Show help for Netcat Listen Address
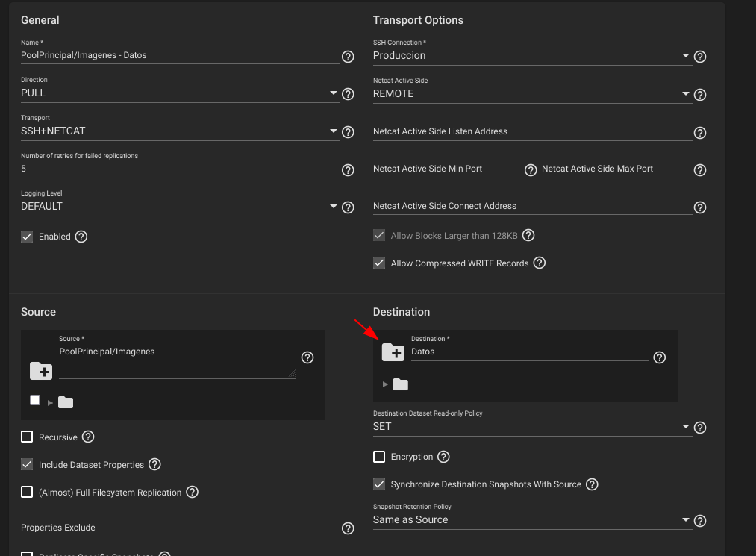Screen dimensions: 756x556 699,133
